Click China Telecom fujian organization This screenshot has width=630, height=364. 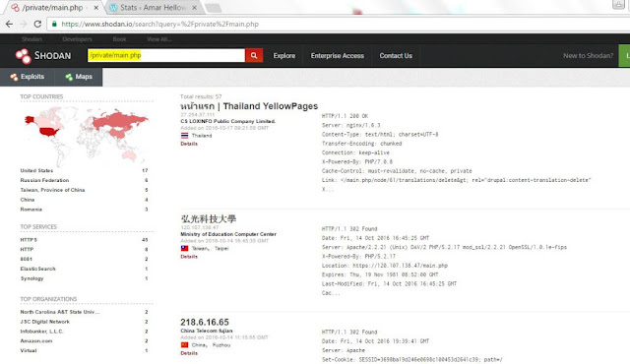tap(207, 331)
